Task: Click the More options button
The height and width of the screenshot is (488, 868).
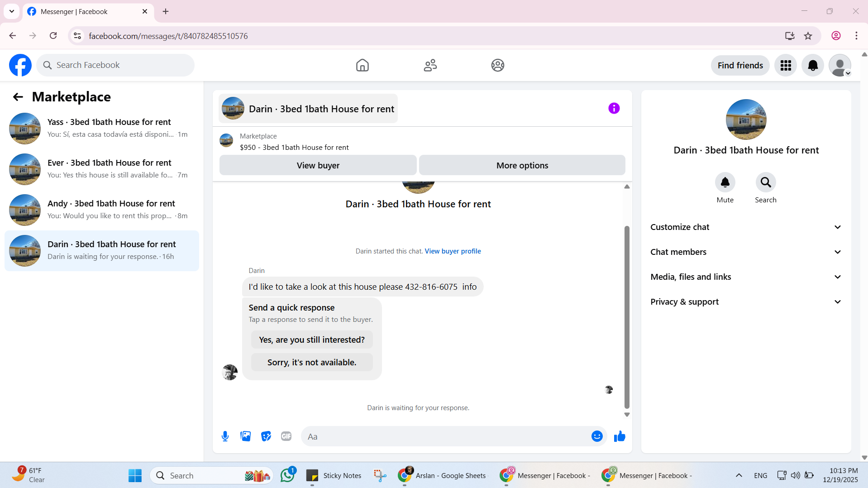Action: [x=522, y=165]
